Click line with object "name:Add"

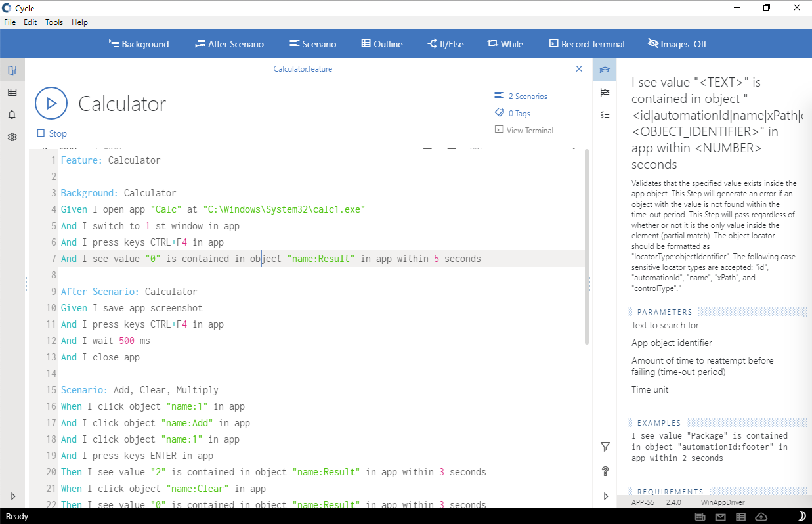point(155,423)
